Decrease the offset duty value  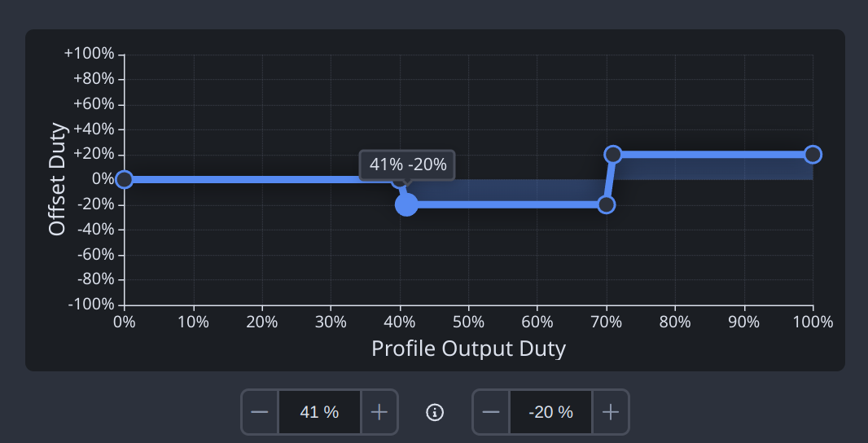pyautogui.click(x=491, y=412)
